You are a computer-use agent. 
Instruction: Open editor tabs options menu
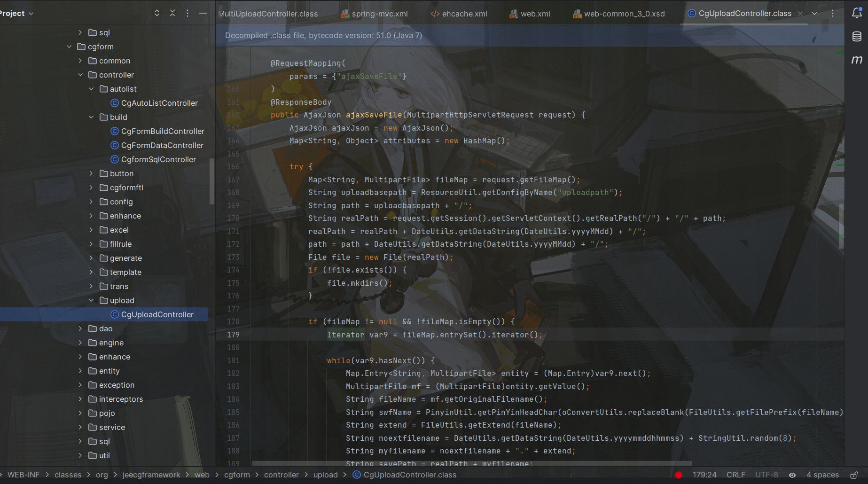[833, 13]
